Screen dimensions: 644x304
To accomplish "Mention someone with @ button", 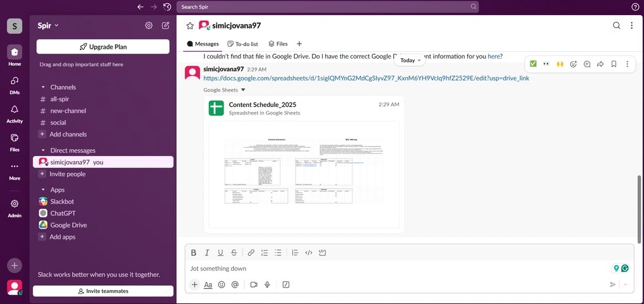I will (235, 284).
